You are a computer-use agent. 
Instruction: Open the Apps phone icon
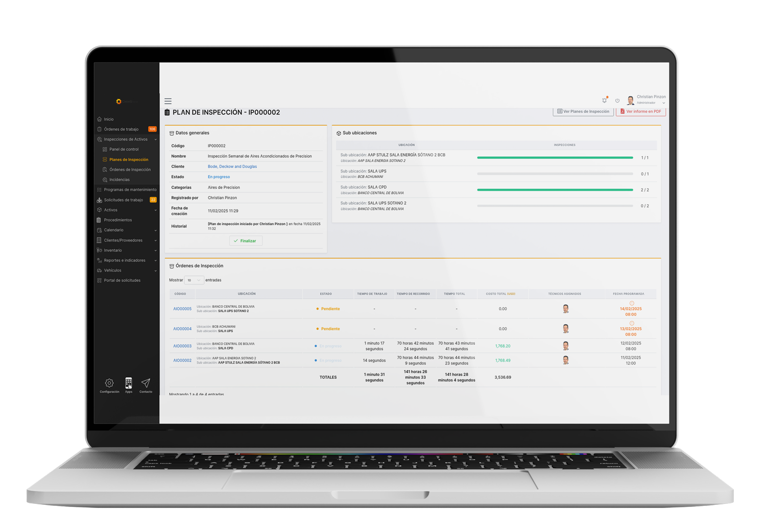pyautogui.click(x=129, y=383)
